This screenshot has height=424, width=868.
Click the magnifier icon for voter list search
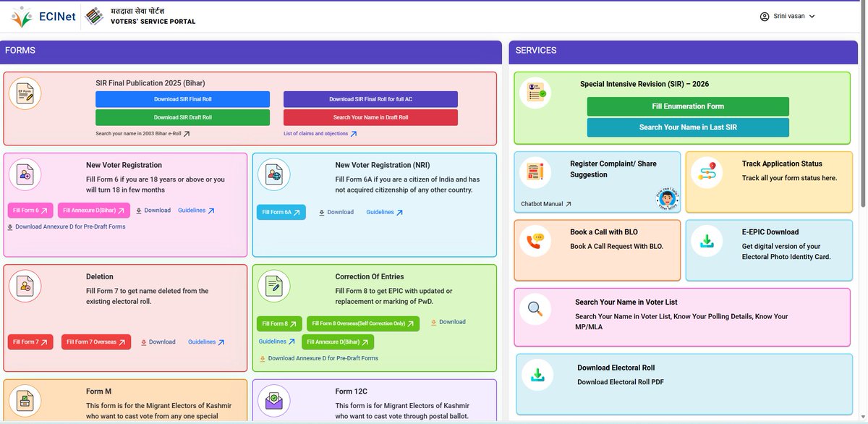(x=536, y=309)
